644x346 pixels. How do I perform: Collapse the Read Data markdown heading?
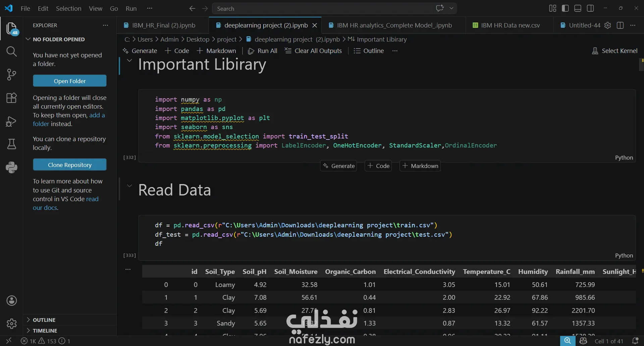(x=129, y=186)
